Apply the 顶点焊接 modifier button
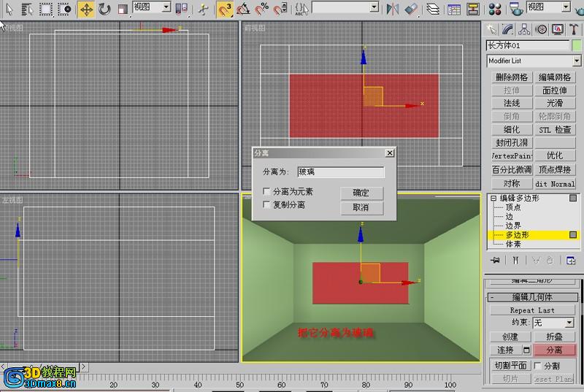This screenshot has width=584, height=392. [555, 170]
